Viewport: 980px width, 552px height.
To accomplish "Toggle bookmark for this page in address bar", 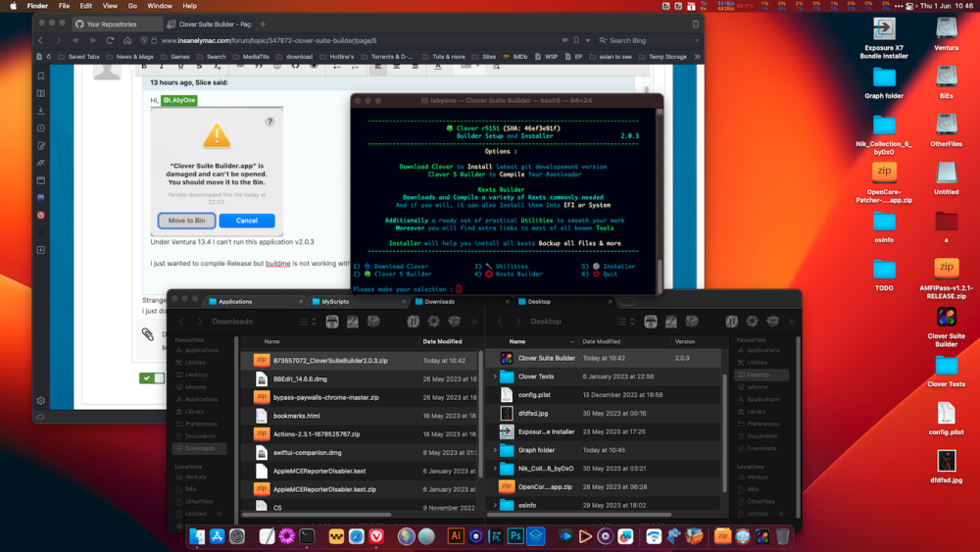I will (576, 40).
